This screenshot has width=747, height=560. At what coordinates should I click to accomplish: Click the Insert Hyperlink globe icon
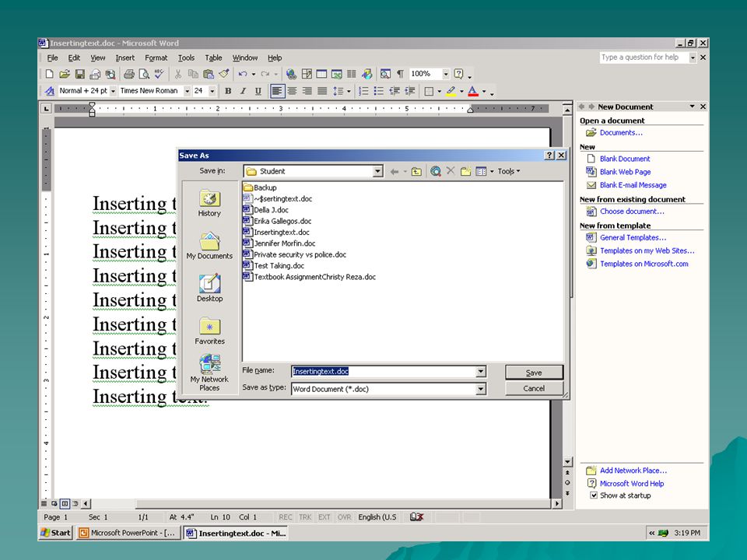[x=291, y=74]
